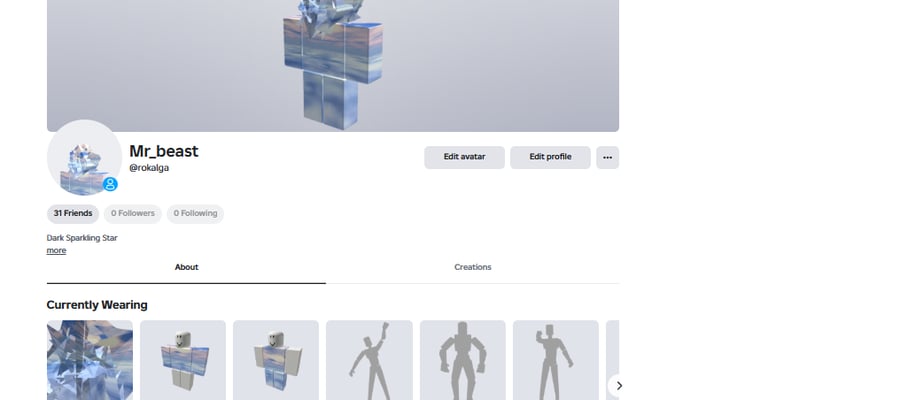The height and width of the screenshot is (400, 900).
Task: Open the 0 Following list
Action: tap(195, 213)
